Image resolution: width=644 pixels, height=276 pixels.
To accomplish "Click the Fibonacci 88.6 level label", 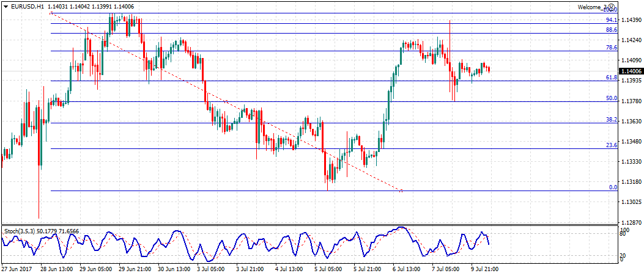I will coord(610,30).
